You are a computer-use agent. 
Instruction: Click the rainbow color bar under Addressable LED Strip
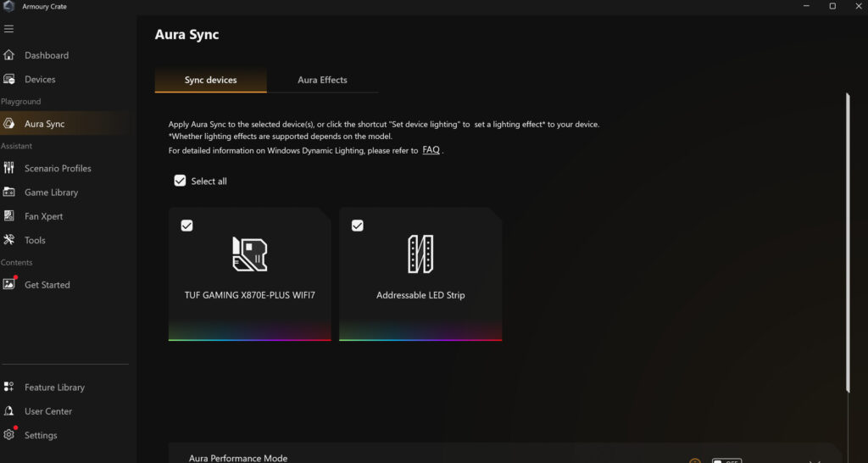420,339
